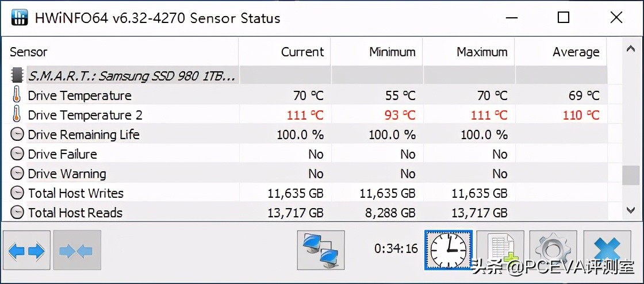Sort by the Sensor column header
644x284 pixels.
(29, 52)
